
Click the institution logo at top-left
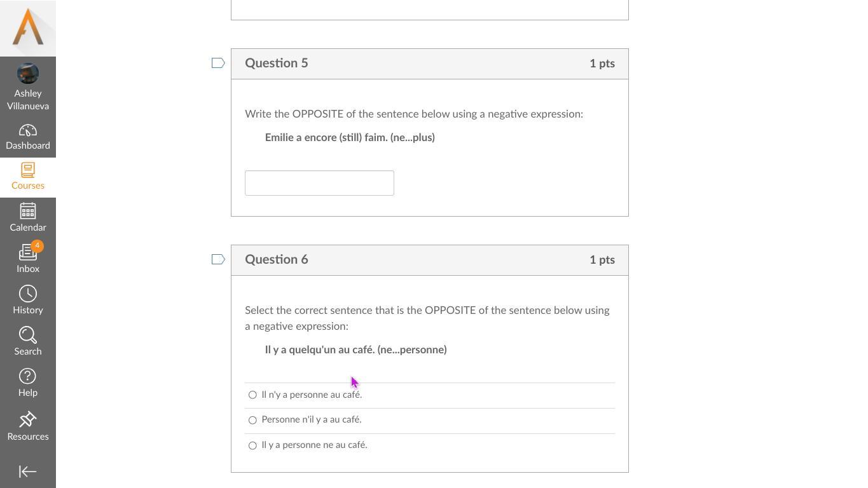point(28,28)
